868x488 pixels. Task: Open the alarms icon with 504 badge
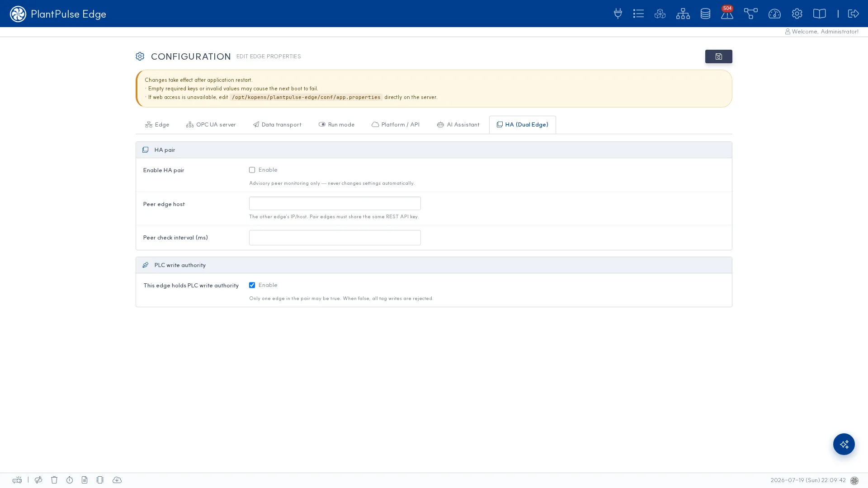click(x=727, y=13)
